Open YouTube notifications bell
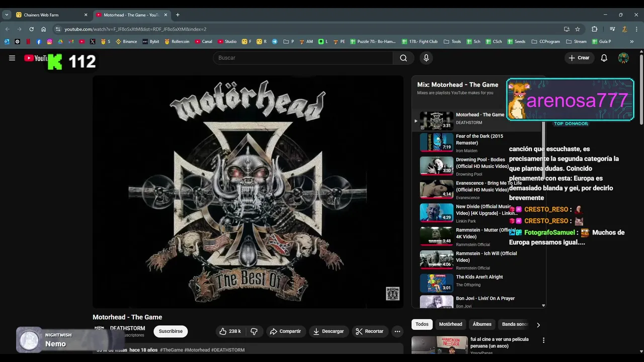644x362 pixels. click(x=604, y=58)
